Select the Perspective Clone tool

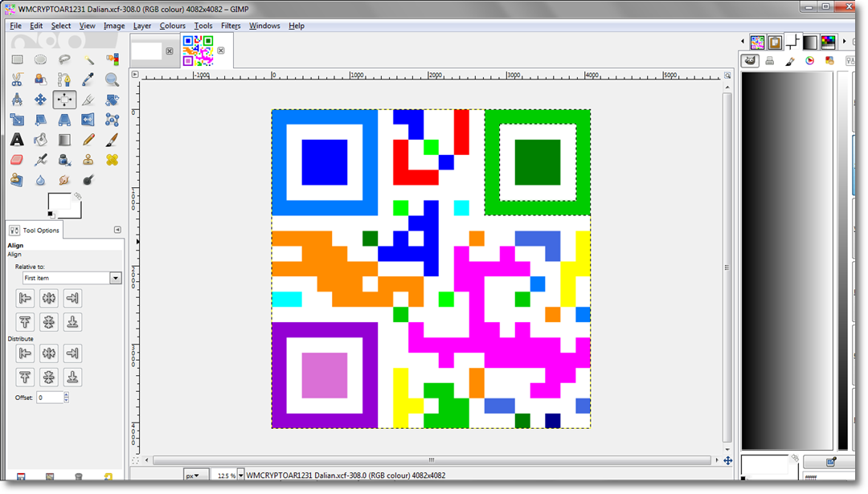(17, 180)
